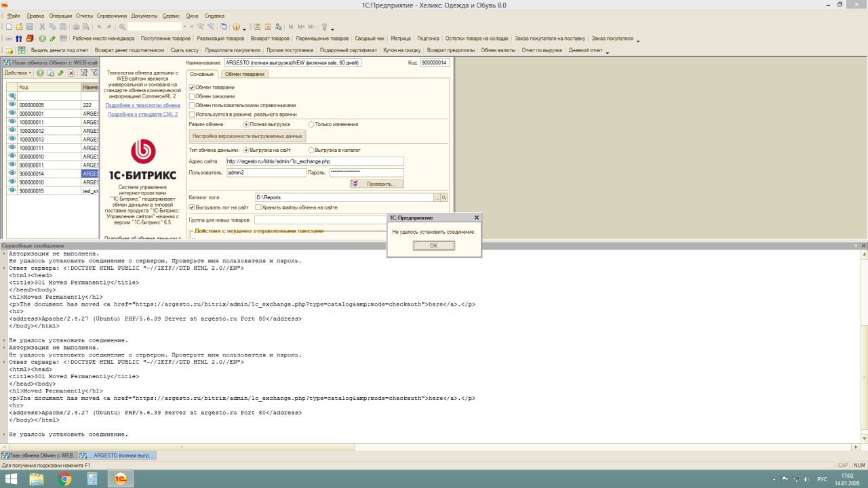Add a new exchange plan entry
The height and width of the screenshot is (488, 868).
[x=40, y=73]
